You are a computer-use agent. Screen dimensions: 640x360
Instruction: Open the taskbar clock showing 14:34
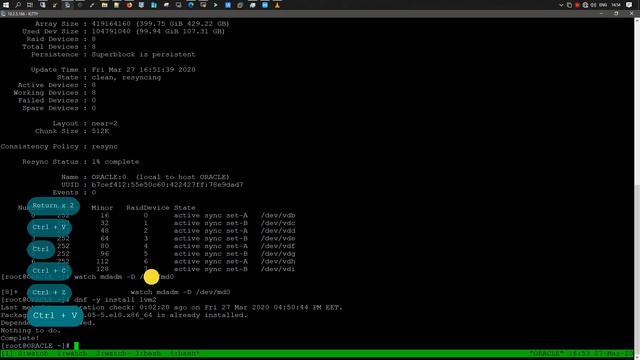616,5
